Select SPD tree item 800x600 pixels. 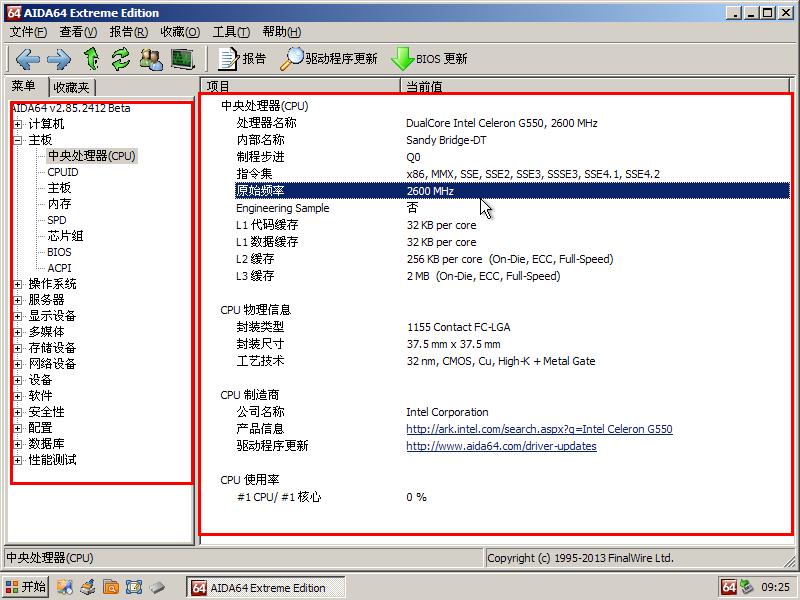[x=57, y=220]
